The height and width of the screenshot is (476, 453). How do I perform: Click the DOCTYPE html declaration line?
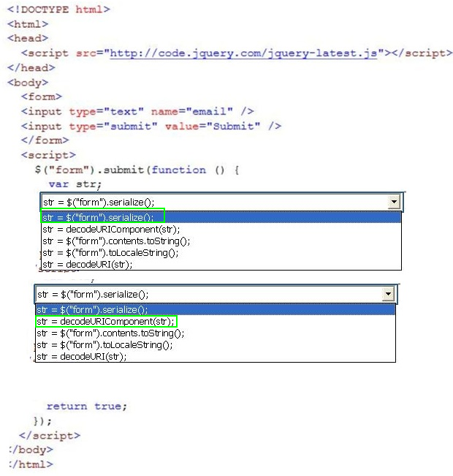tap(59, 10)
